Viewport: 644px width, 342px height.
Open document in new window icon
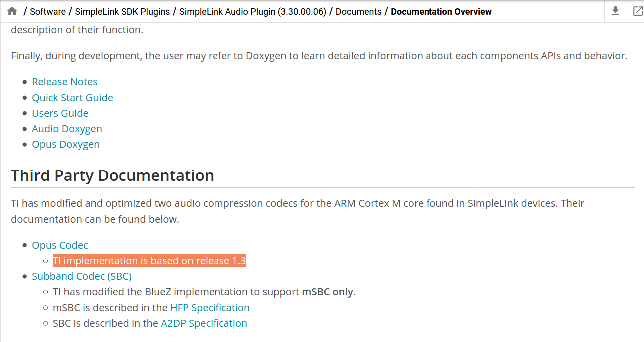(638, 11)
